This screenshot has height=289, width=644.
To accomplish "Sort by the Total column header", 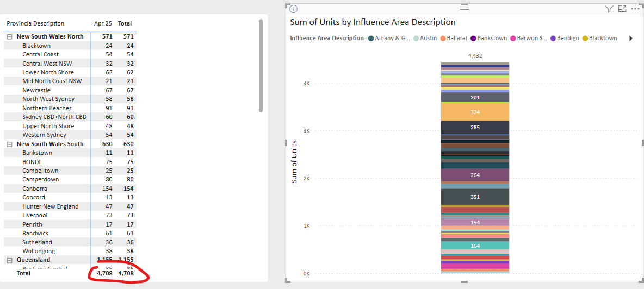I will [x=125, y=23].
